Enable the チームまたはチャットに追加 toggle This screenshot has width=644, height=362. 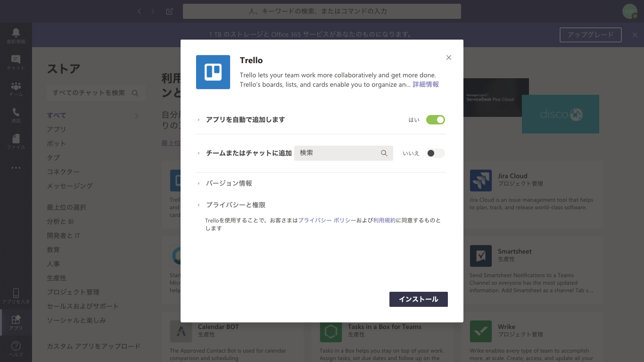[x=435, y=153]
